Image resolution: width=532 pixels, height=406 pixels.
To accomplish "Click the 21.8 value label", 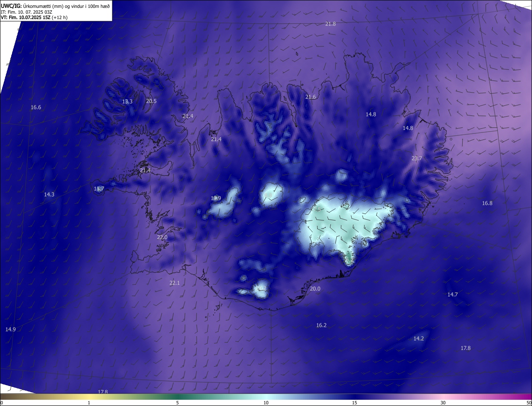I will [330, 24].
